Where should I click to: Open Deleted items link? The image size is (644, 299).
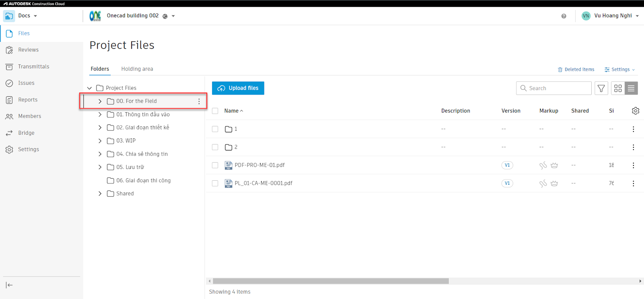576,70
